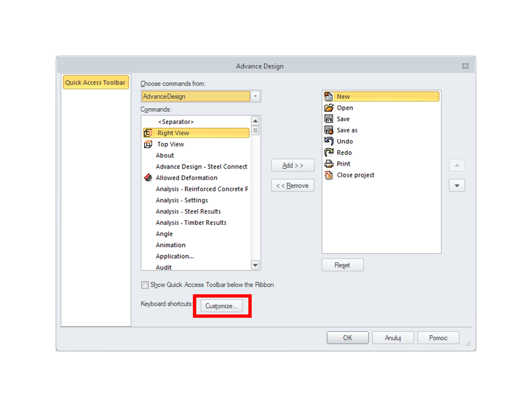Click the Add >> button
532x407 pixels.
[293, 165]
